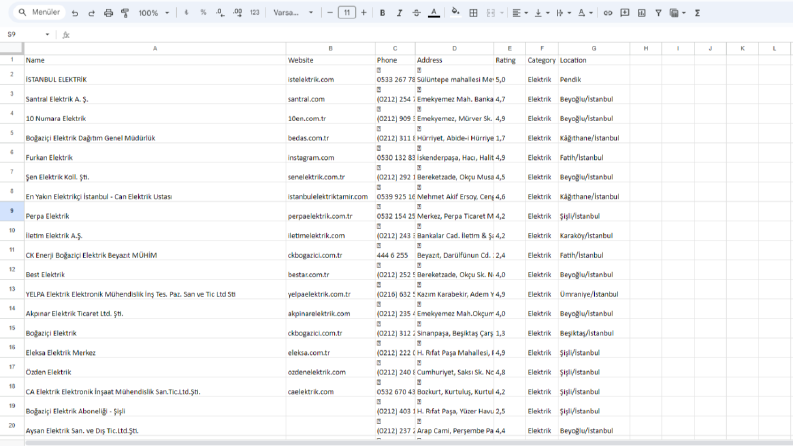Open text wrapping dropdown
Image resolution: width=793 pixels, height=446 pixels.
pyautogui.click(x=563, y=13)
